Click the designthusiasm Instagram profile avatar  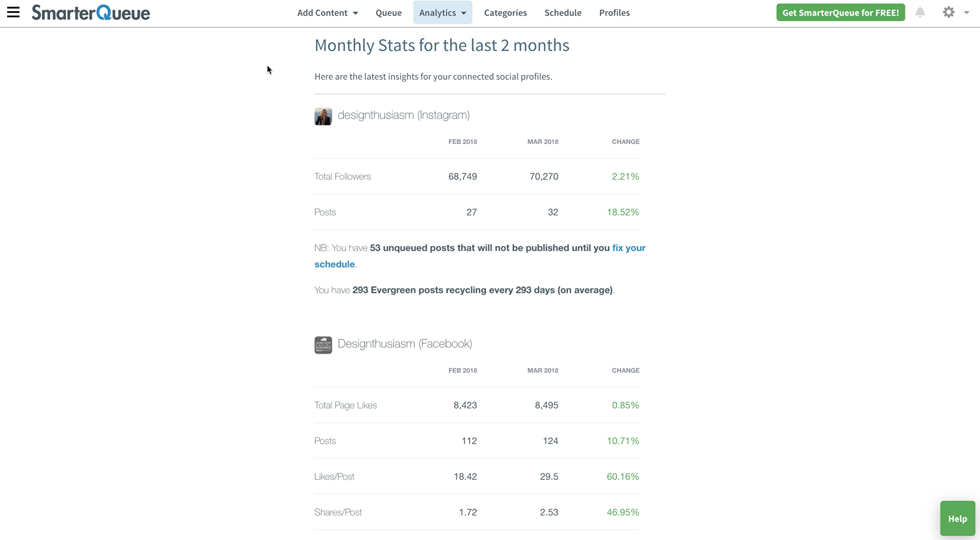(x=323, y=116)
